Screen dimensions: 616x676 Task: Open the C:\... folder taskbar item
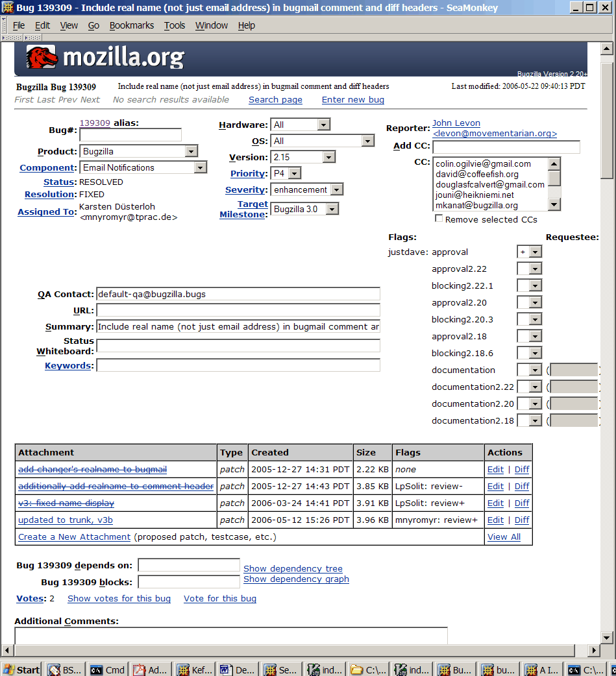[369, 670]
